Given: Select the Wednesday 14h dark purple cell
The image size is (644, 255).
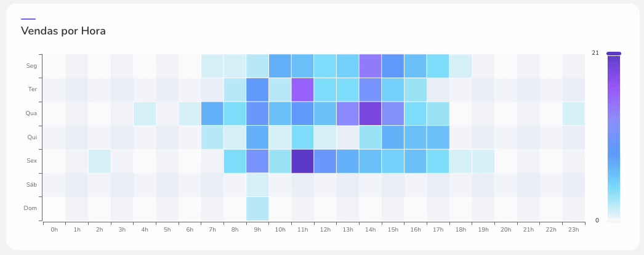Looking at the screenshot, I should [370, 113].
